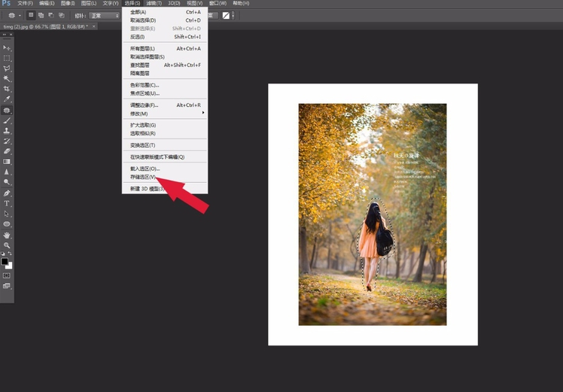The height and width of the screenshot is (392, 563).
Task: Select the Hand tool
Action: pos(7,236)
